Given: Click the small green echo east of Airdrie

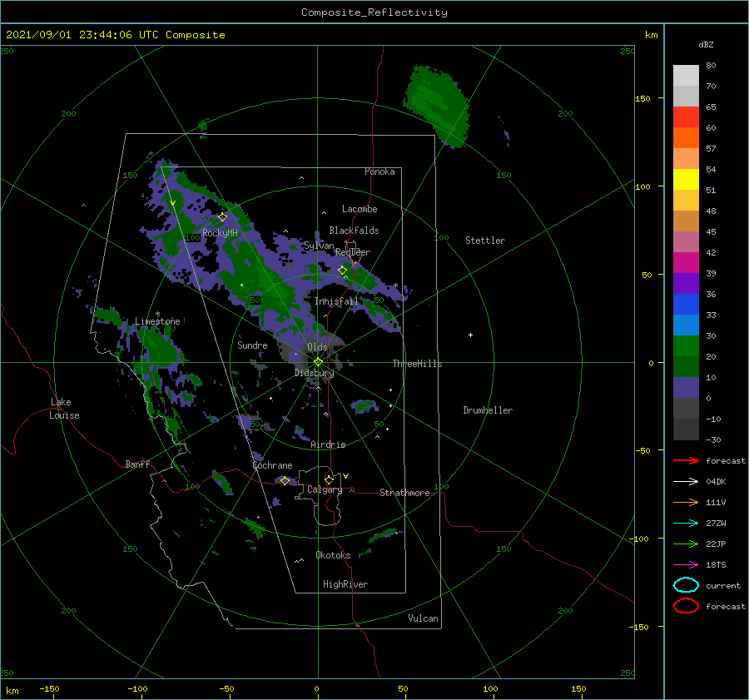Looking at the screenshot, I should pos(365,406).
